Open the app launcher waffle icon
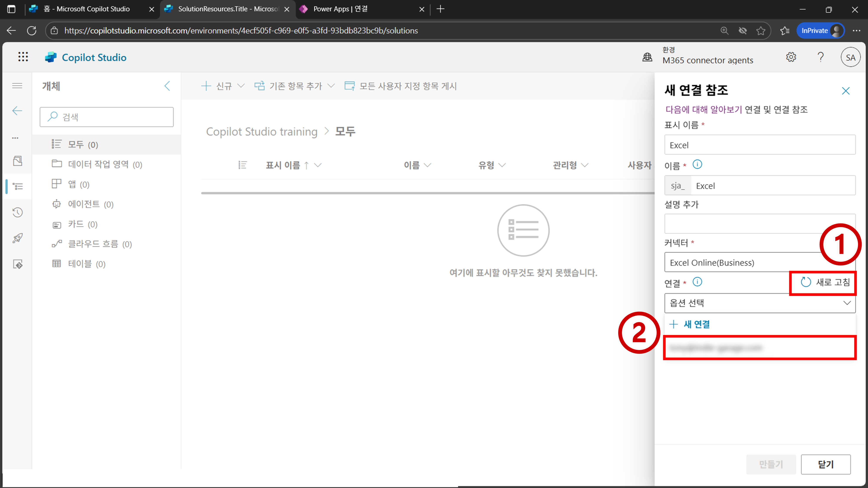 (23, 57)
